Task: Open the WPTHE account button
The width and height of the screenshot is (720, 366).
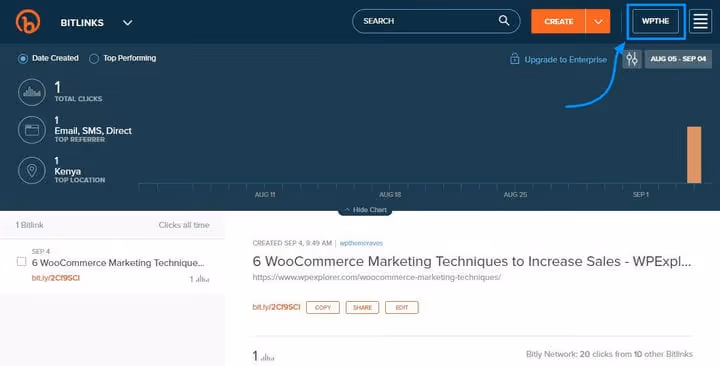Action: click(x=655, y=21)
